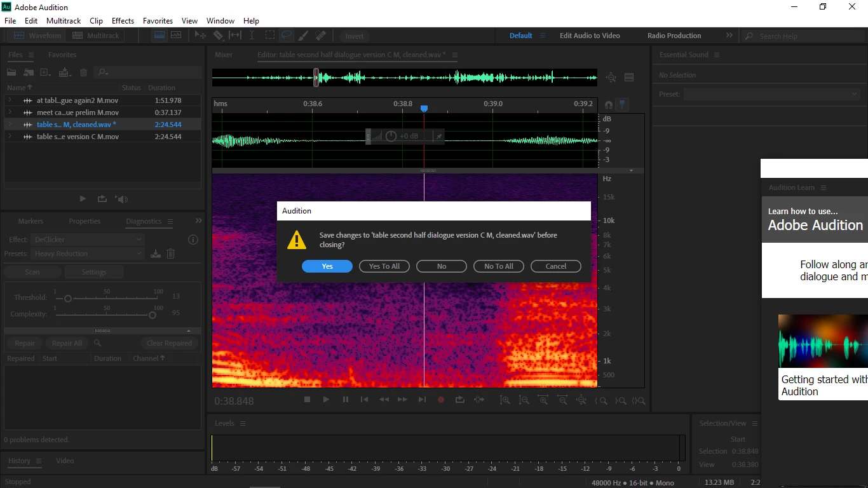Click Zoom Out Amplitude icon
868x488 pixels.
point(524,400)
